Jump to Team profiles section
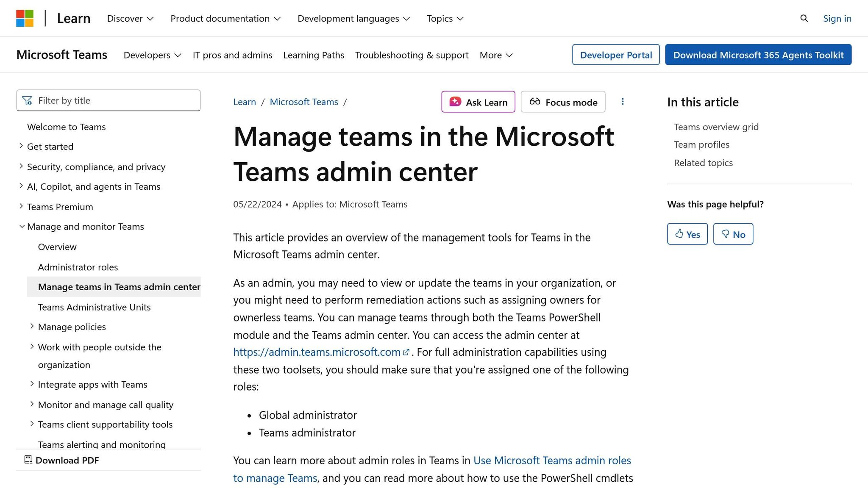The width and height of the screenshot is (868, 488). (x=701, y=145)
